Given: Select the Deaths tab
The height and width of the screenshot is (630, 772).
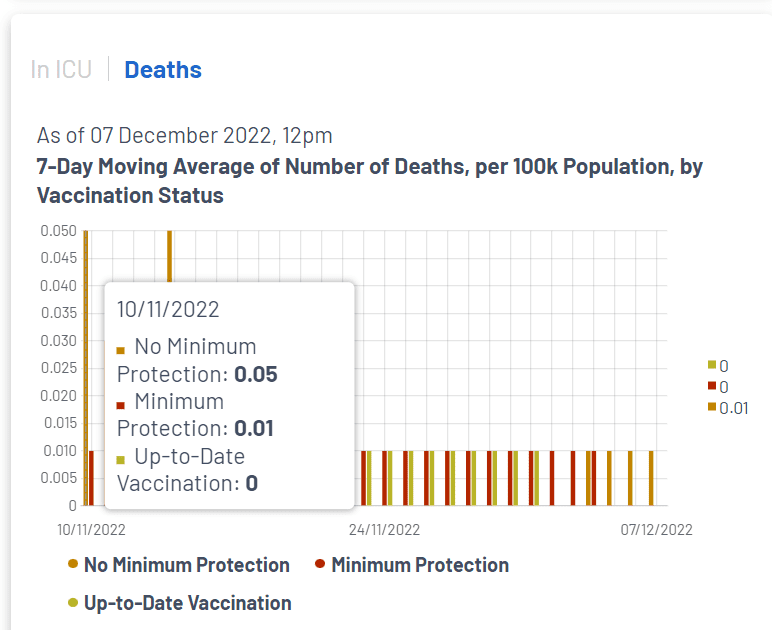Looking at the screenshot, I should 163,70.
